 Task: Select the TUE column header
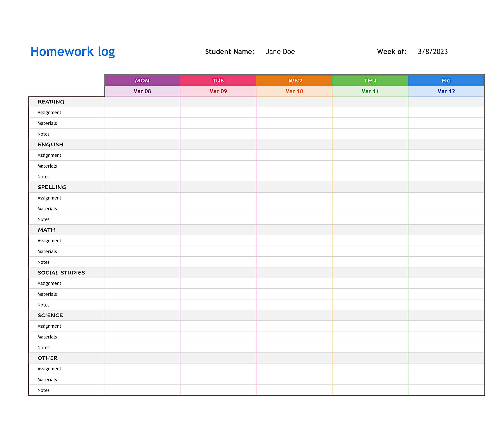219,80
